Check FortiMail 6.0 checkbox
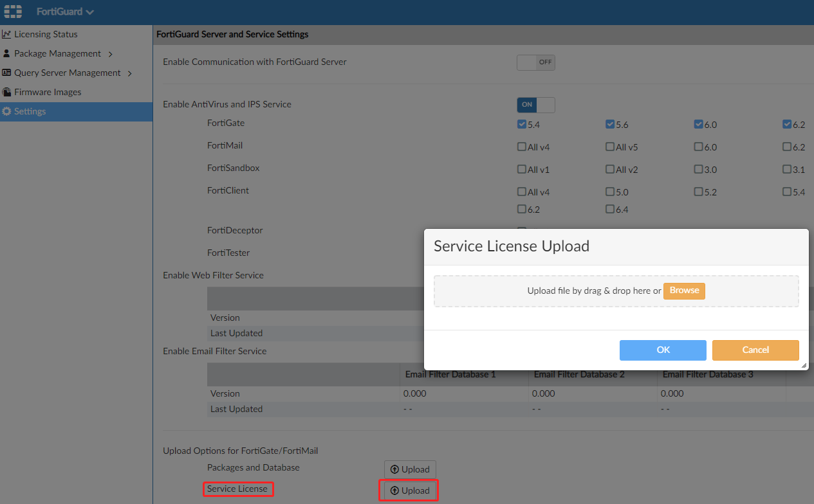Image resolution: width=814 pixels, height=504 pixels. pos(698,147)
